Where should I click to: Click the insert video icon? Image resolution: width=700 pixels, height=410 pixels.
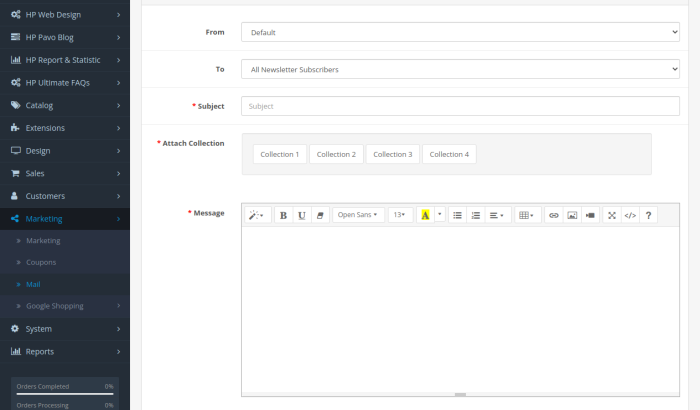tap(590, 215)
